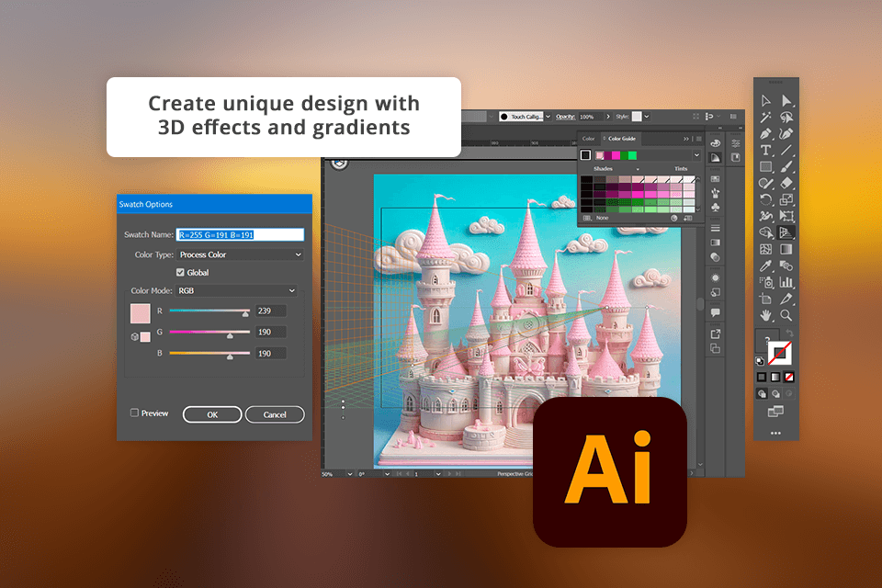Select the Rotate tool
Screen dimensions: 882x588
tap(765, 199)
